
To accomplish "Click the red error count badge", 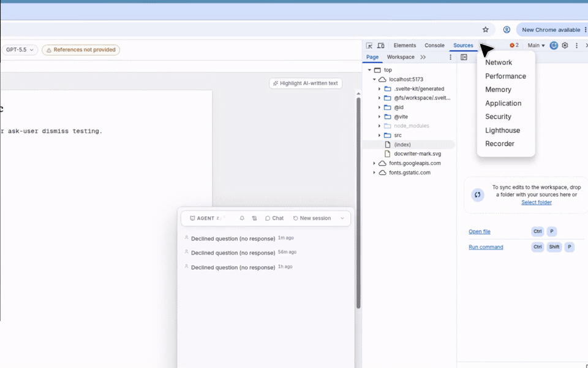I will coord(514,45).
